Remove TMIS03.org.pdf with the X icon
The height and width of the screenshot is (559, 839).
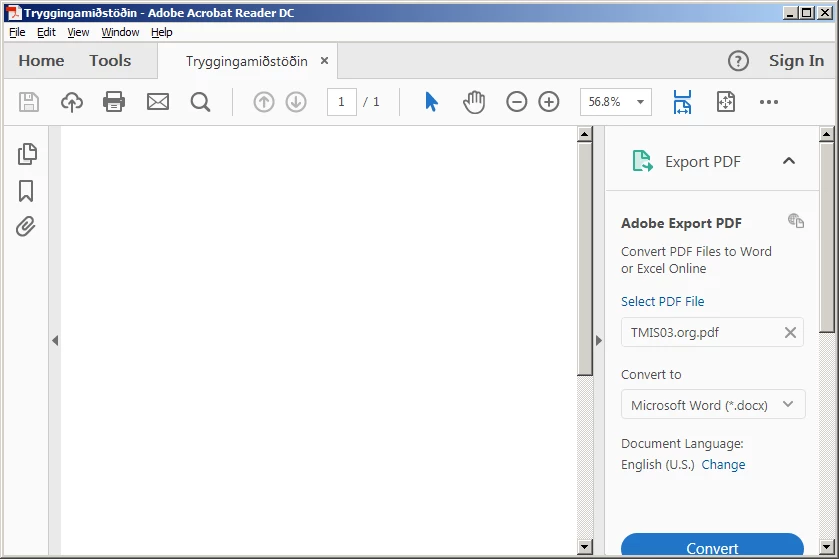coord(790,332)
